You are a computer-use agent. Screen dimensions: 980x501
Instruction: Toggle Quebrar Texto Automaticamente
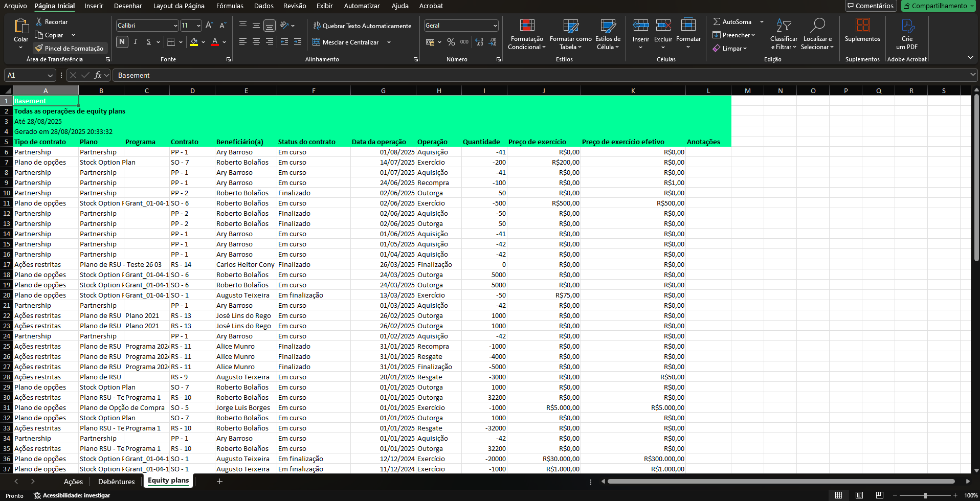click(x=362, y=26)
